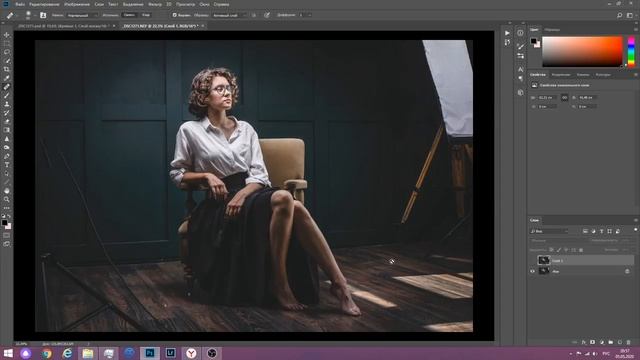Image resolution: width=640 pixels, height=360 pixels.
Task: Select the Zoom tool
Action: coord(7,199)
